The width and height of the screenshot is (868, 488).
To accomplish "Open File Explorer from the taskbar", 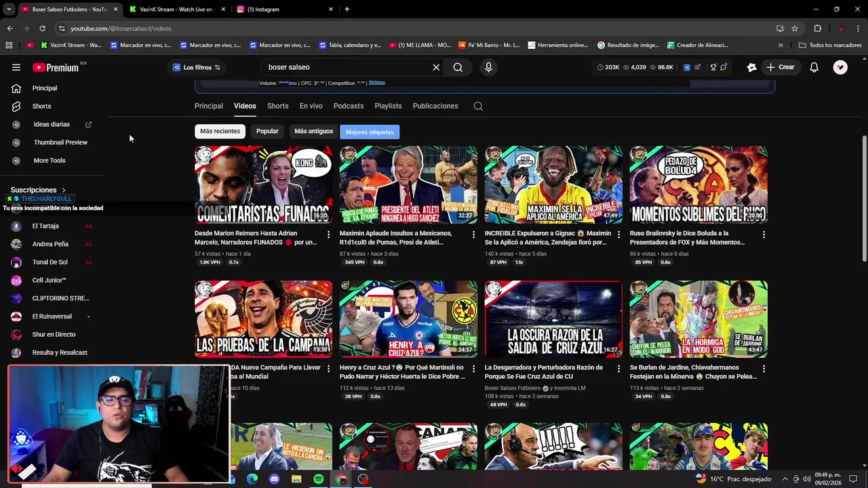I will 296,479.
